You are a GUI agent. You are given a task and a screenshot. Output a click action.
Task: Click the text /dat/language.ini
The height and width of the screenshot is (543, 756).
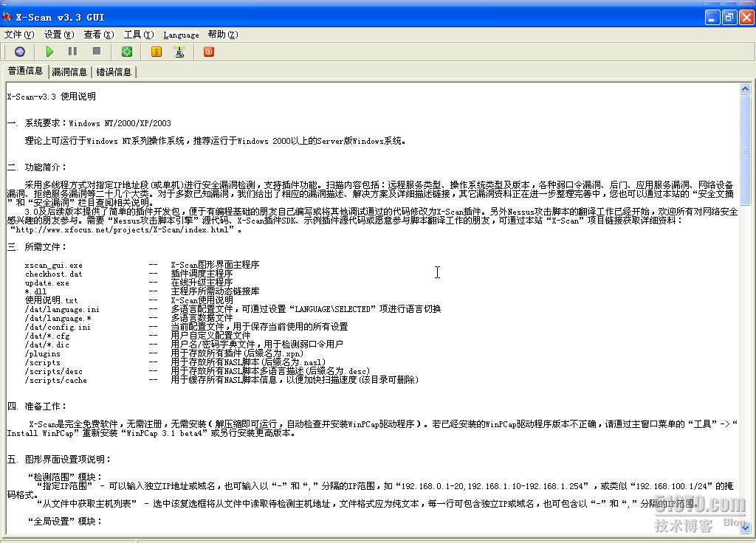62,309
